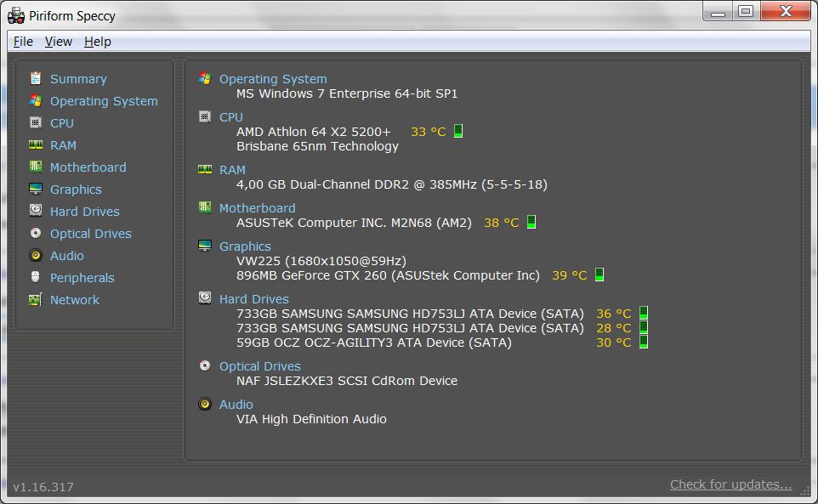
Task: Maximize the Speccy window
Action: tap(746, 11)
